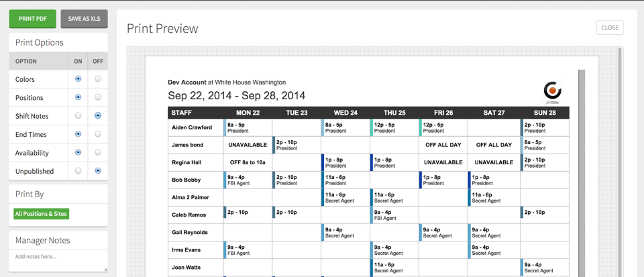Click Bob Bobby's Saturday 1p - 8p shift
Screen dimensions: 644x277
coord(494,180)
